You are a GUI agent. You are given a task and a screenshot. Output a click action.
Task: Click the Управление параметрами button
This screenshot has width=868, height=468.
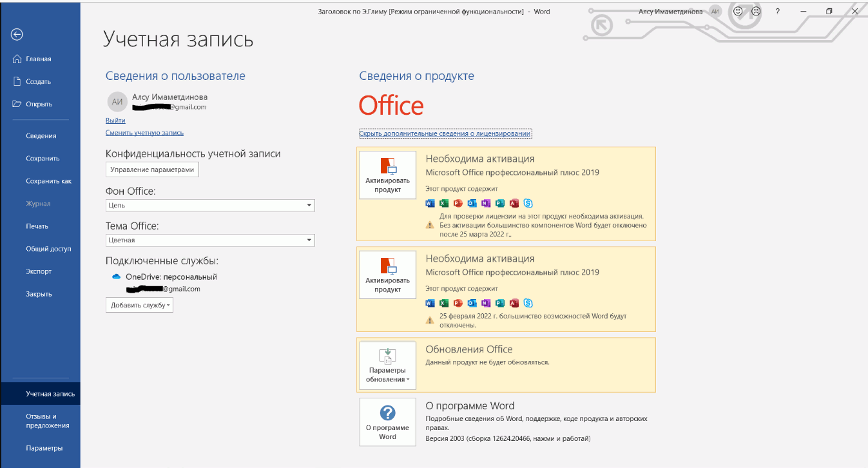click(x=152, y=170)
